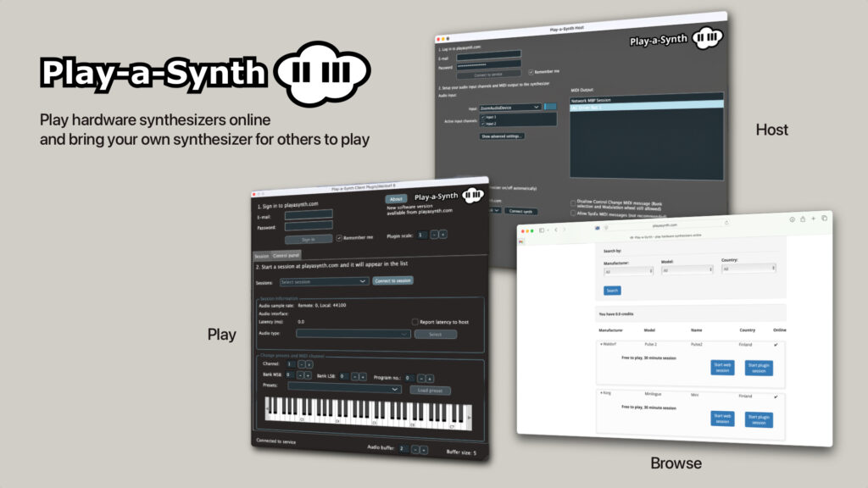Image resolution: width=868 pixels, height=488 pixels.
Task: Click the share icon in the browser toolbar
Action: click(802, 219)
